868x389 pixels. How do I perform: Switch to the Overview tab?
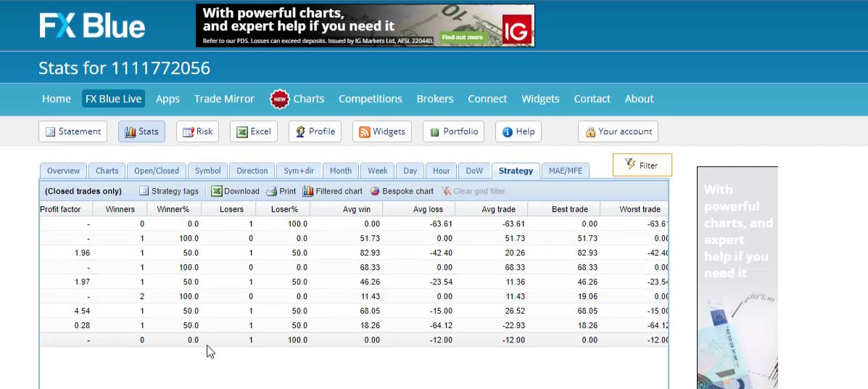(x=63, y=171)
